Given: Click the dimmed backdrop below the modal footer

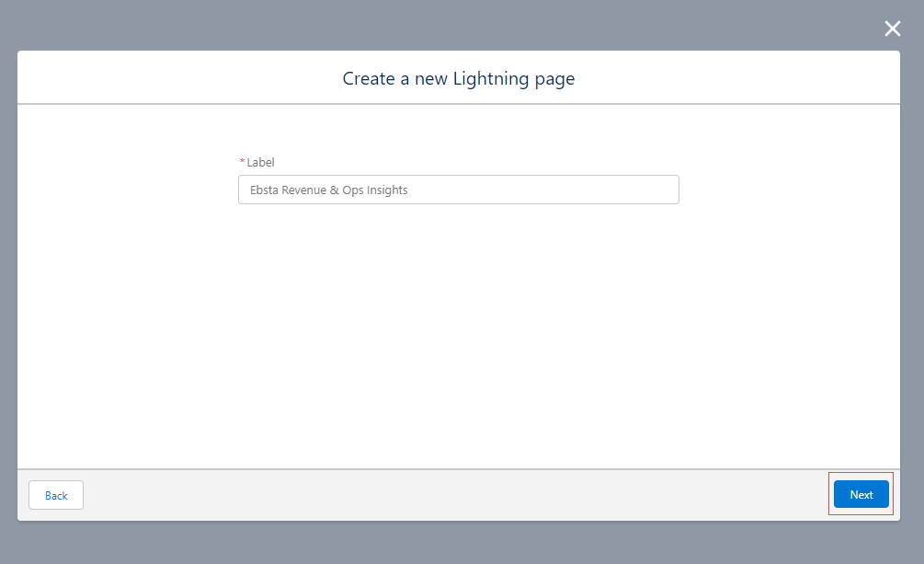Looking at the screenshot, I should [x=458, y=543].
